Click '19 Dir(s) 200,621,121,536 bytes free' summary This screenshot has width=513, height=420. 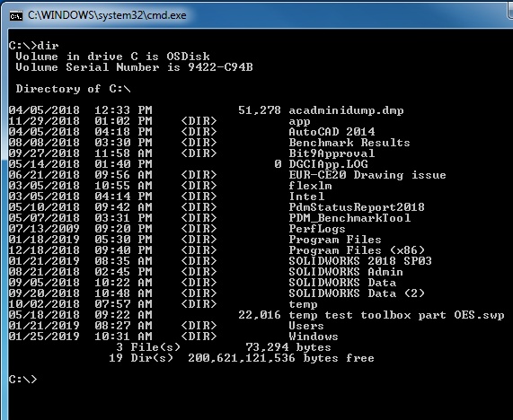click(x=242, y=358)
